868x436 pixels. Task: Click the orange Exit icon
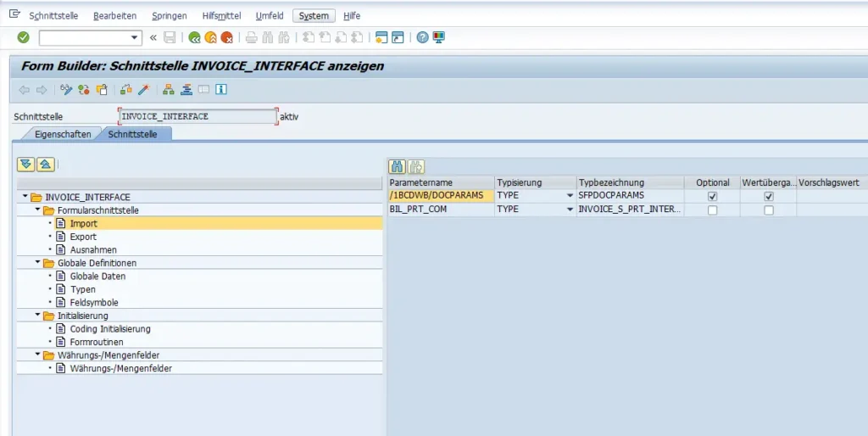coord(210,37)
